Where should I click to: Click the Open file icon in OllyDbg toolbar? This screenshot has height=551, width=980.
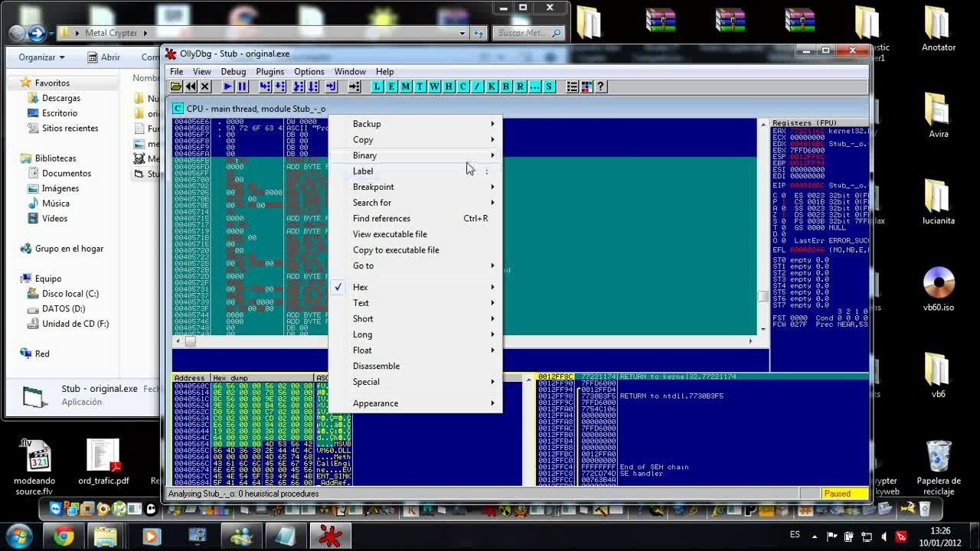176,87
